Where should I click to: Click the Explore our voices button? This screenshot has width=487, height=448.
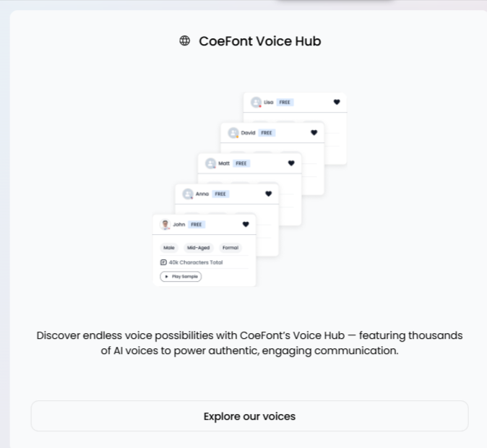[249, 416]
